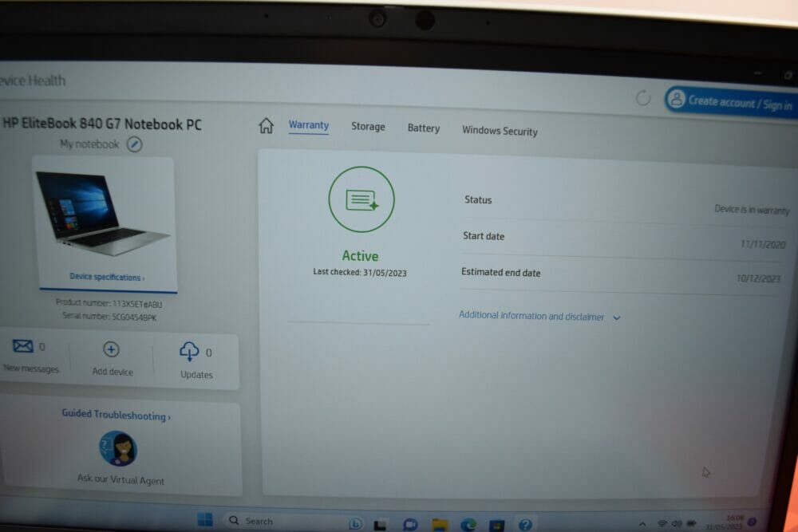The height and width of the screenshot is (532, 798).
Task: Open Bing Chat icon in taskbar
Action: [355, 523]
